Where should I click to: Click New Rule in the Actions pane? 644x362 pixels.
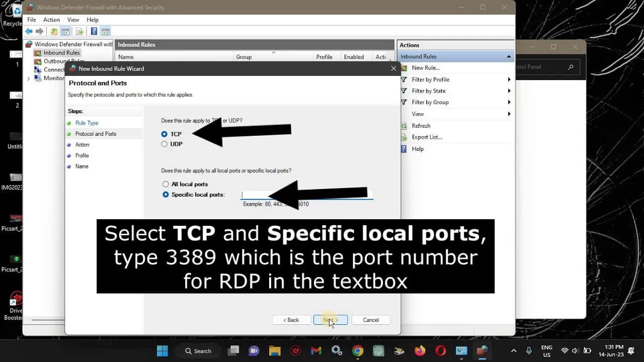425,67
